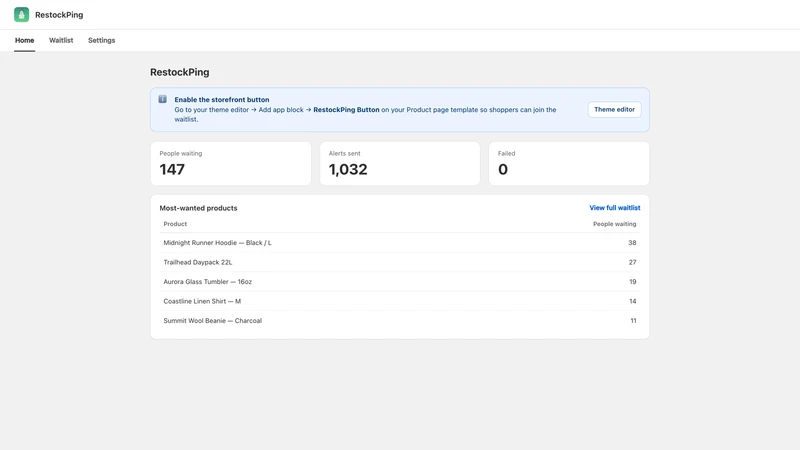Switch to the Waitlist tab

tap(61, 40)
